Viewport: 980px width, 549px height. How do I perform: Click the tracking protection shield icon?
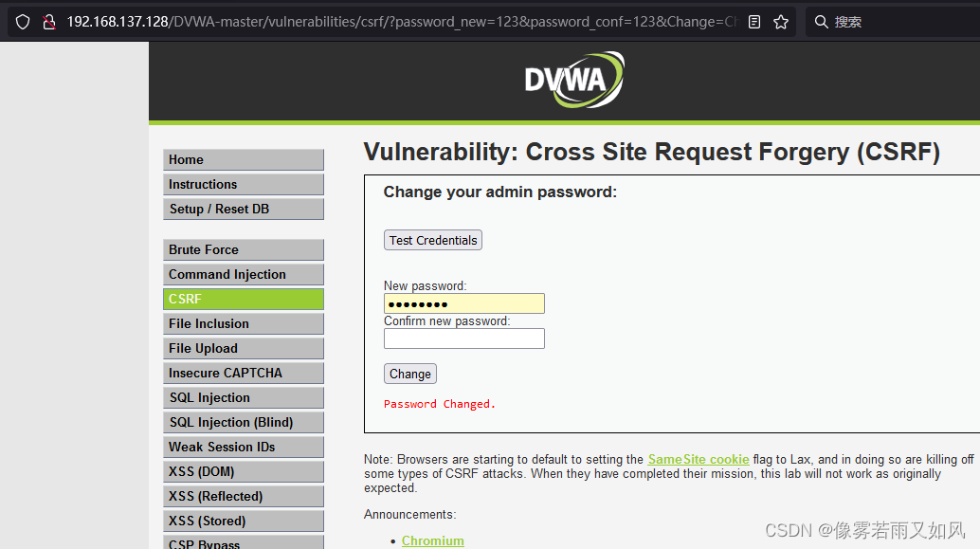(x=22, y=21)
